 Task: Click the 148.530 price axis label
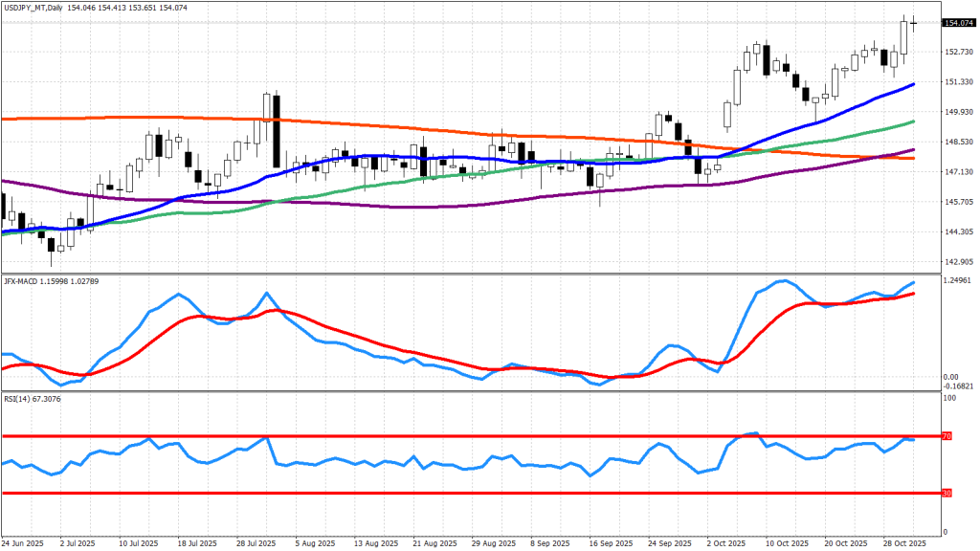point(958,142)
